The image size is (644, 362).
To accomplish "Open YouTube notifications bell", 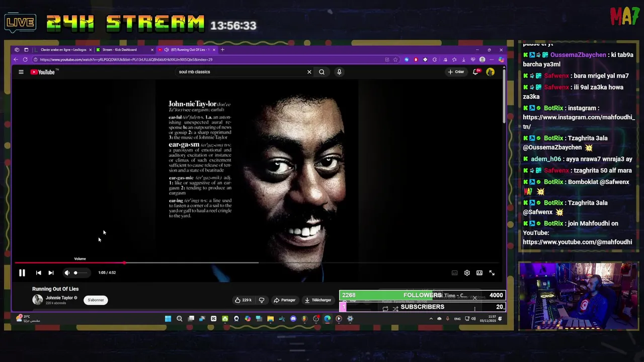I will tap(475, 72).
